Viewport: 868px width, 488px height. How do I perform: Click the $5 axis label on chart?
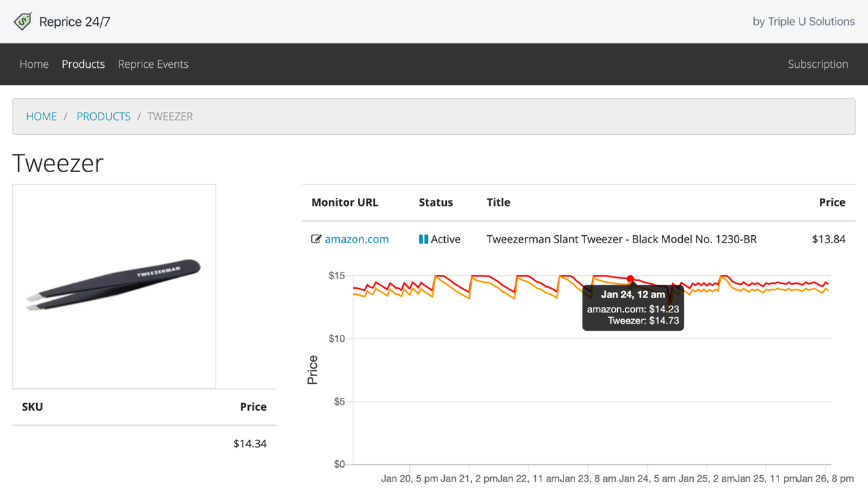pos(340,402)
